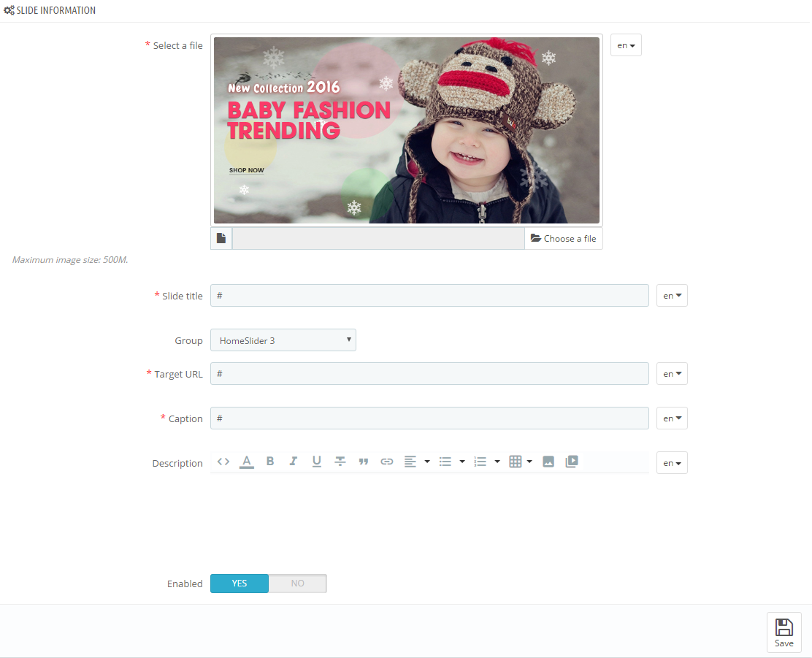Image resolution: width=812 pixels, height=658 pixels.
Task: Open the language dropdown for Target URL
Action: [x=673, y=374]
